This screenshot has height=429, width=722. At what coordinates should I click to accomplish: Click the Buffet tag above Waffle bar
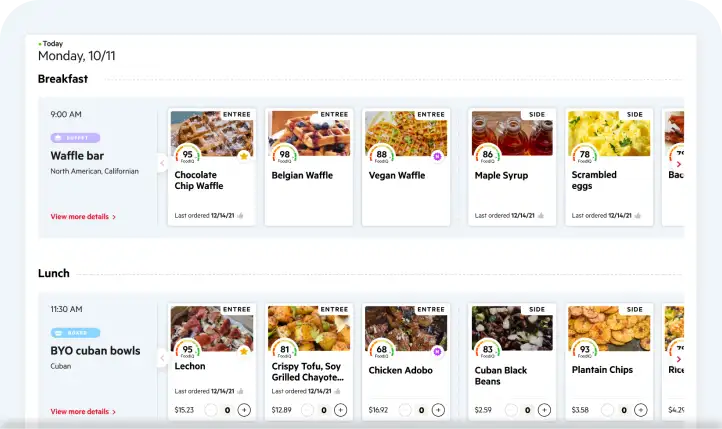tap(75, 138)
